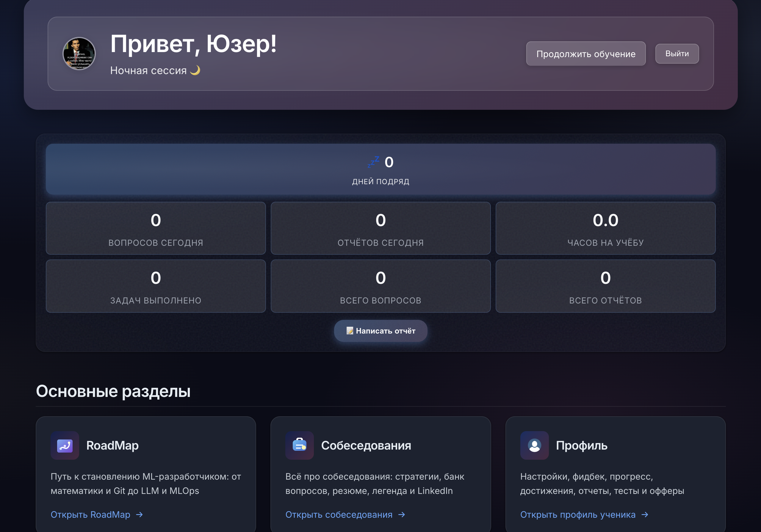Click the moon emoji after Ночная сессия

[x=195, y=70]
